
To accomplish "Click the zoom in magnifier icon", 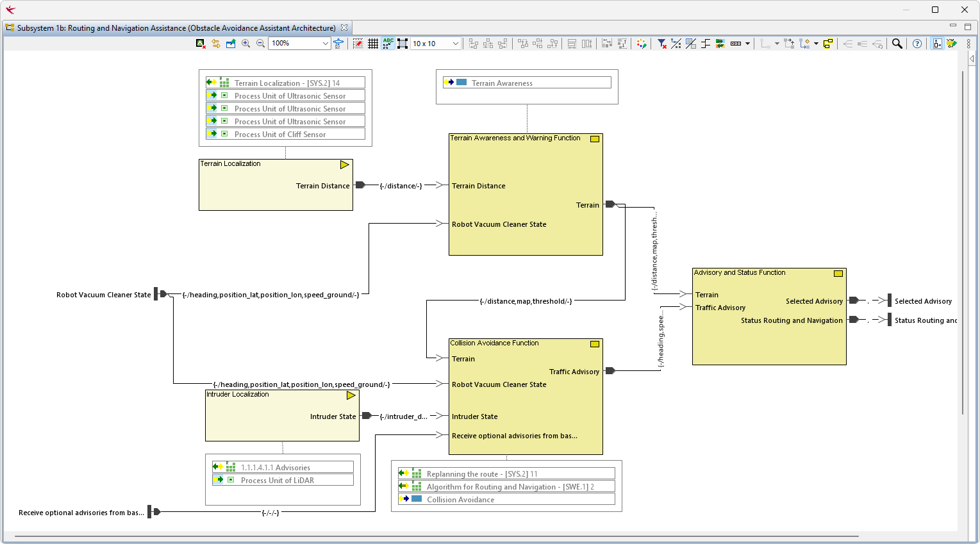I will [245, 44].
